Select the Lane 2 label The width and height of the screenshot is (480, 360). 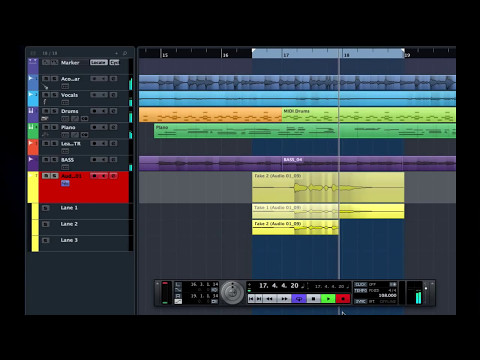coord(69,224)
